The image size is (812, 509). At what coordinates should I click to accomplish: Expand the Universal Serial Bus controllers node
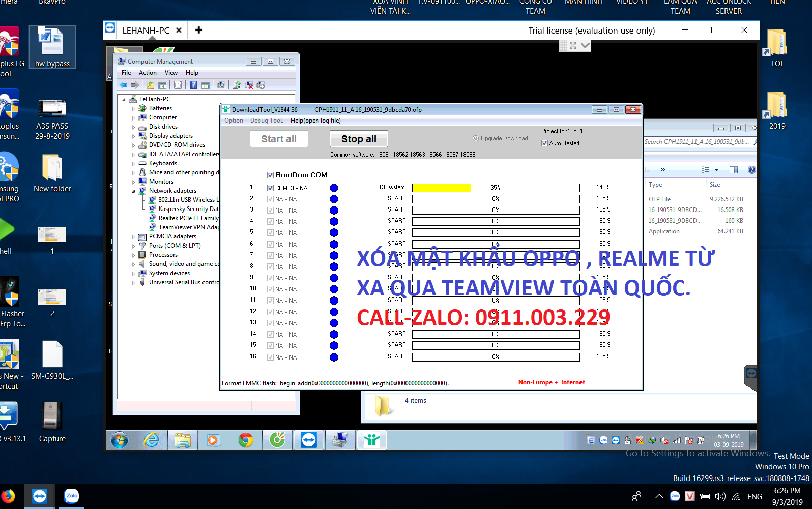[x=134, y=283]
